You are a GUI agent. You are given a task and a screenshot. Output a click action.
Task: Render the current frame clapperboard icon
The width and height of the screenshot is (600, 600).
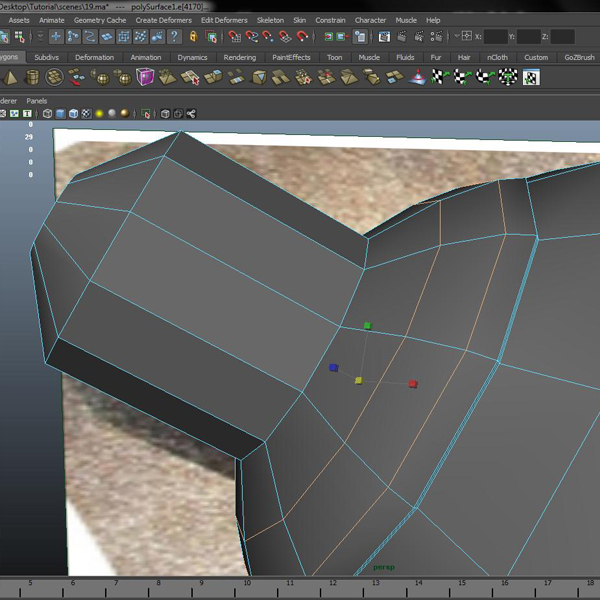click(401, 37)
